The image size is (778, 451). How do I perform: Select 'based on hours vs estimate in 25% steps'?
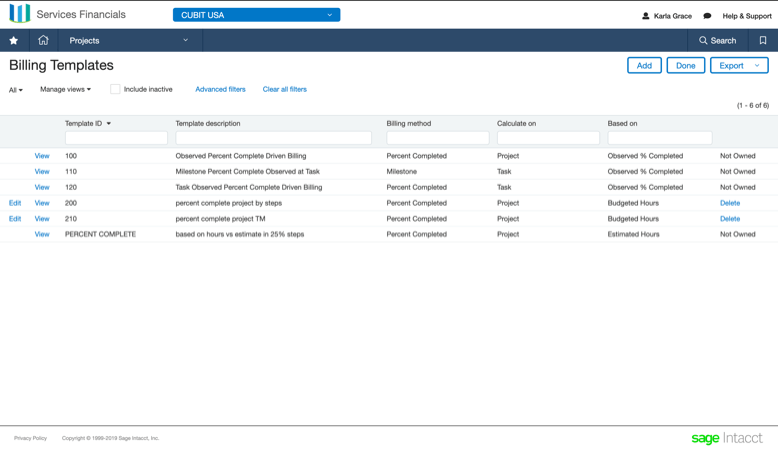pos(240,234)
